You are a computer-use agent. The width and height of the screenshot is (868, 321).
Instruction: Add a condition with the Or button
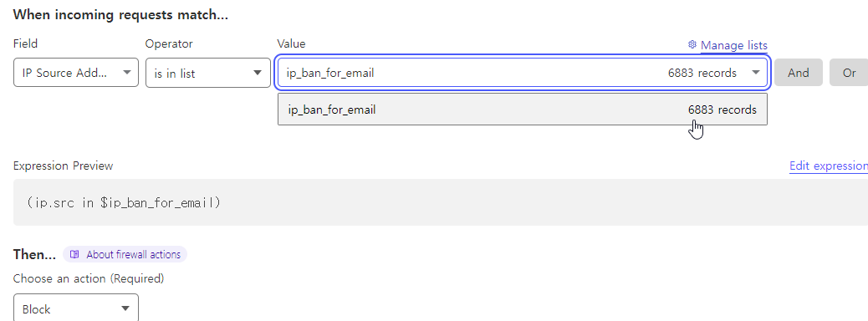pos(849,73)
